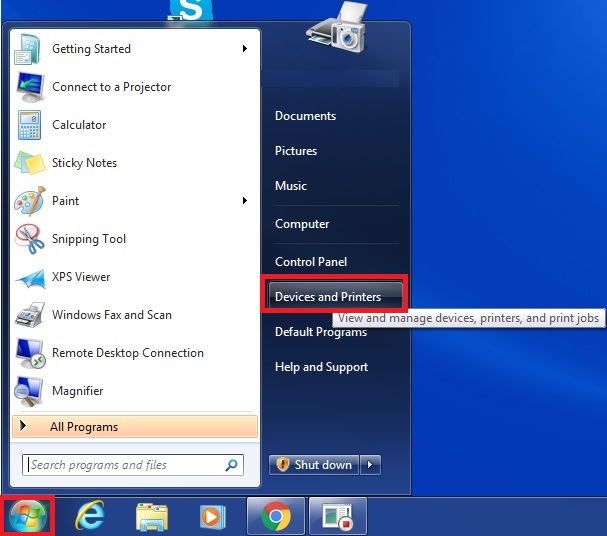Image resolution: width=607 pixels, height=536 pixels.
Task: Click the Calculator icon in Start menu
Action: [x=30, y=125]
